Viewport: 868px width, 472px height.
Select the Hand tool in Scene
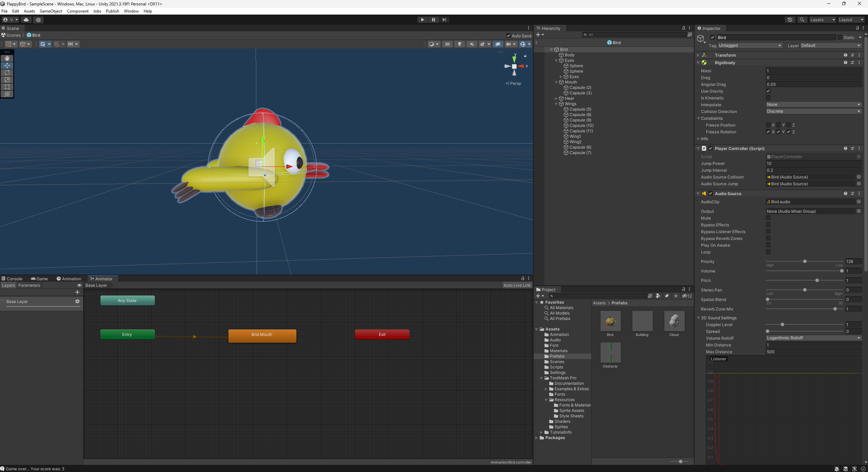[7, 58]
